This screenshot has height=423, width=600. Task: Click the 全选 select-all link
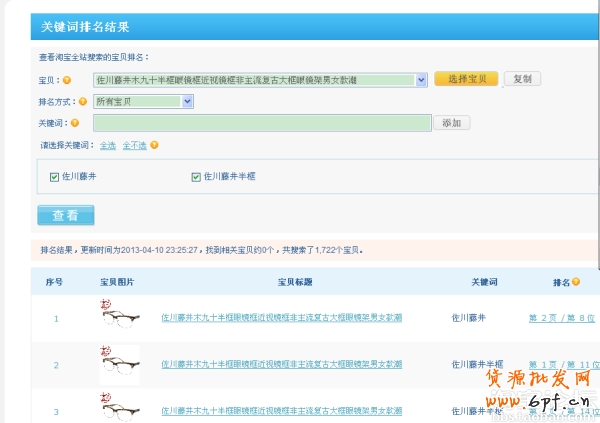click(108, 145)
